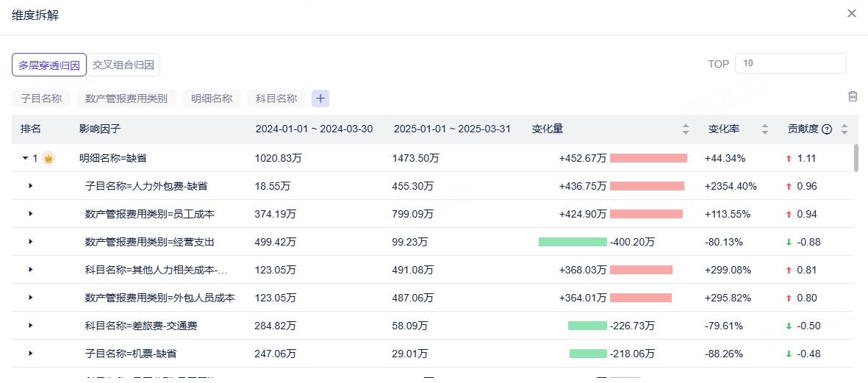Click the TOP number input field
The image size is (868, 383).
791,63
